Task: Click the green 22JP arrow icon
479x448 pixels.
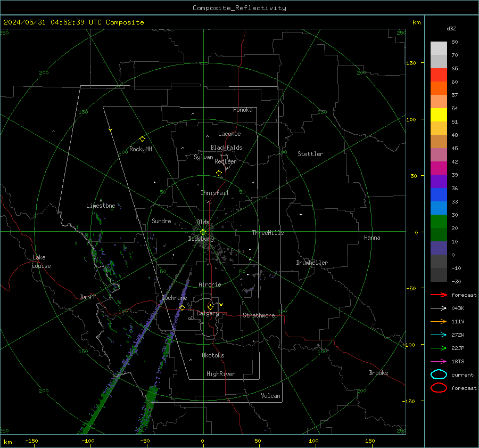Action: [439, 348]
